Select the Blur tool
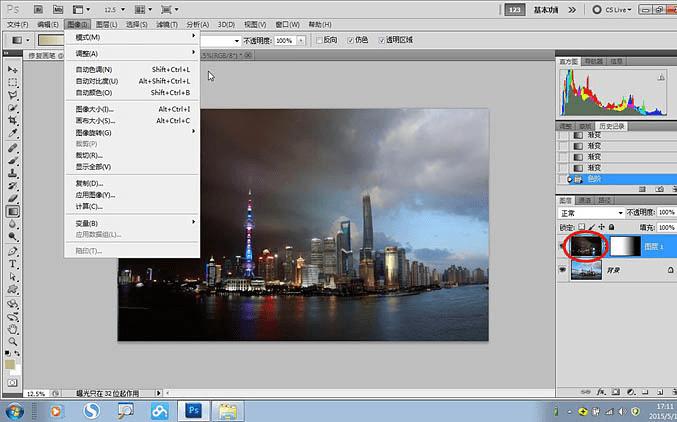The width and height of the screenshot is (677, 422). pyautogui.click(x=13, y=224)
